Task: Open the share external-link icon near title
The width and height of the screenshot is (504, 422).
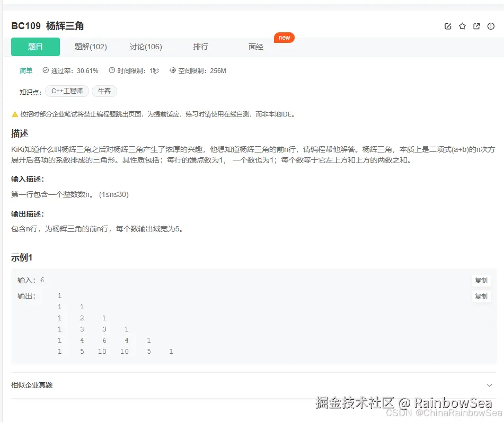Action: pyautogui.click(x=476, y=25)
